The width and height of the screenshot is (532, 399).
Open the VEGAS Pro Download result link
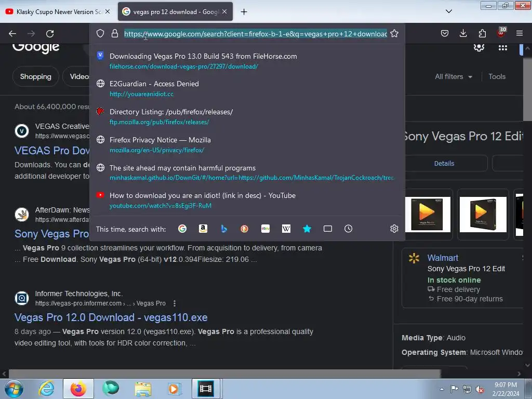click(52, 150)
